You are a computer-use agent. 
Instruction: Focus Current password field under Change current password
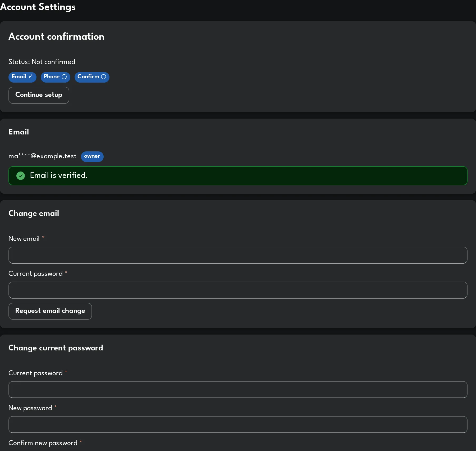tap(238, 390)
